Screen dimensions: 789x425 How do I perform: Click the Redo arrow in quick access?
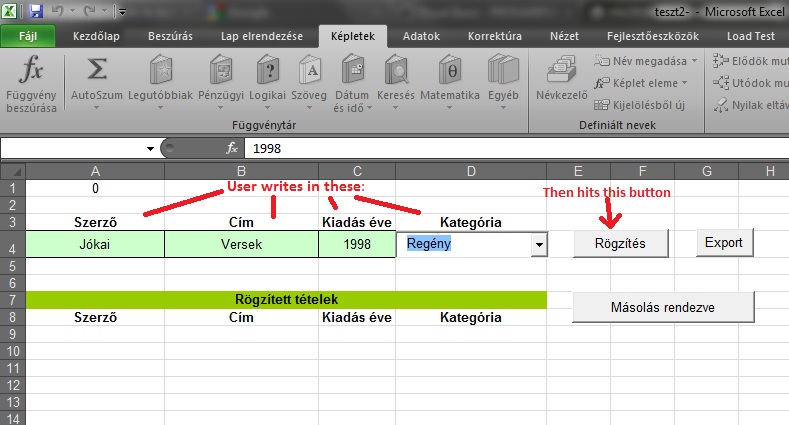tap(90, 11)
